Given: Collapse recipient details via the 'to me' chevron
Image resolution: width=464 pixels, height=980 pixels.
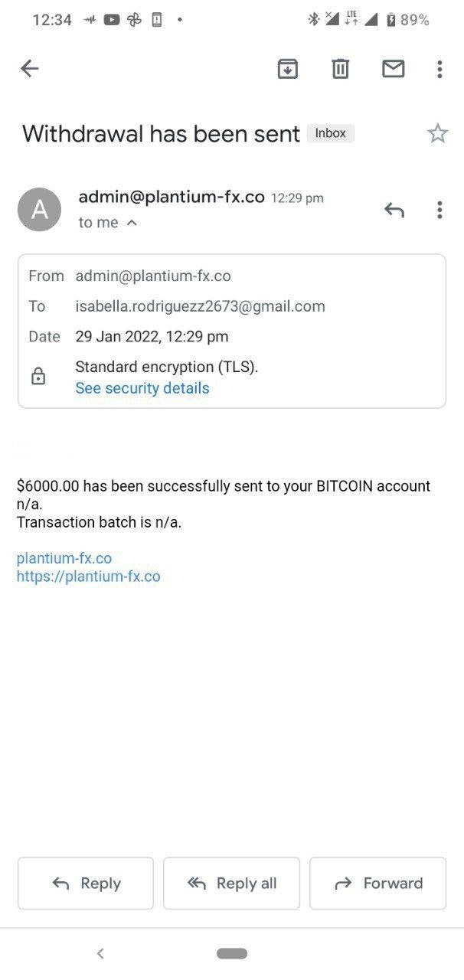Looking at the screenshot, I should click(x=131, y=223).
